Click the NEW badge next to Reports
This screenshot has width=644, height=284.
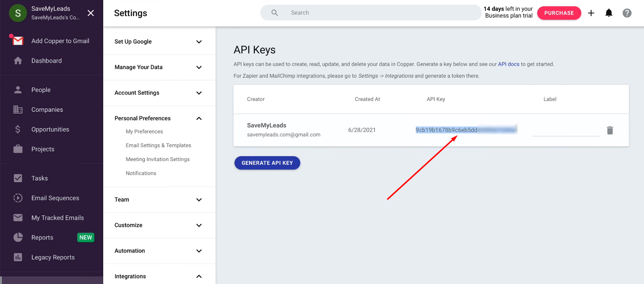(x=86, y=238)
